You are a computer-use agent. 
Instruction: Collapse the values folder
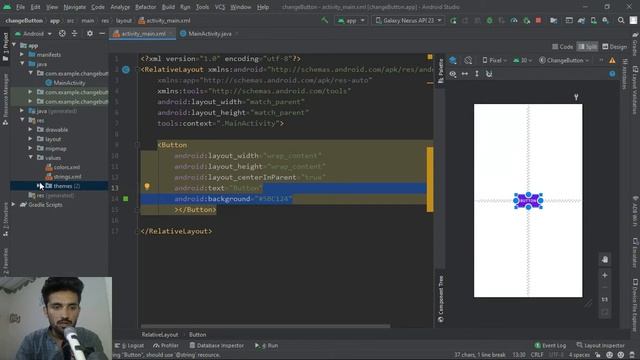tap(31, 157)
